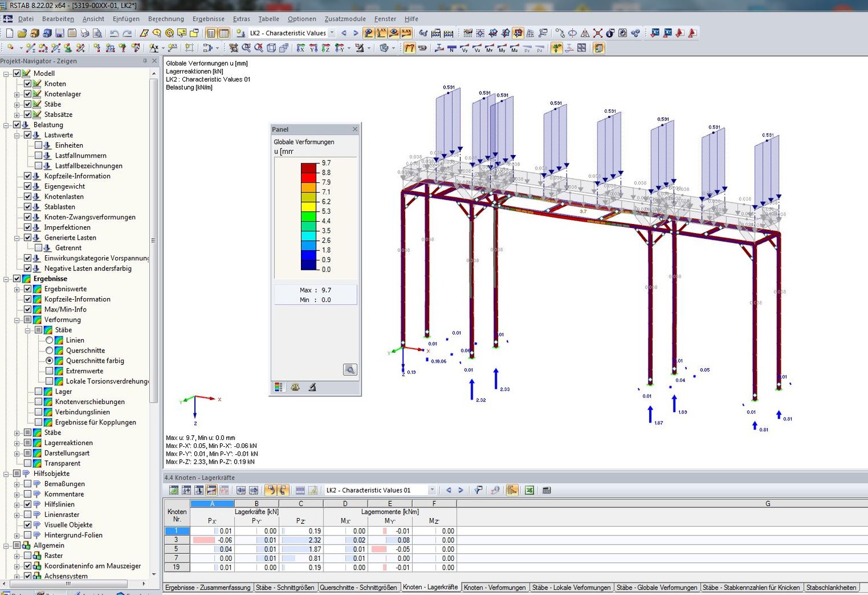868x595 pixels.
Task: Close the Globale Verformungen Panel
Action: pyautogui.click(x=355, y=128)
